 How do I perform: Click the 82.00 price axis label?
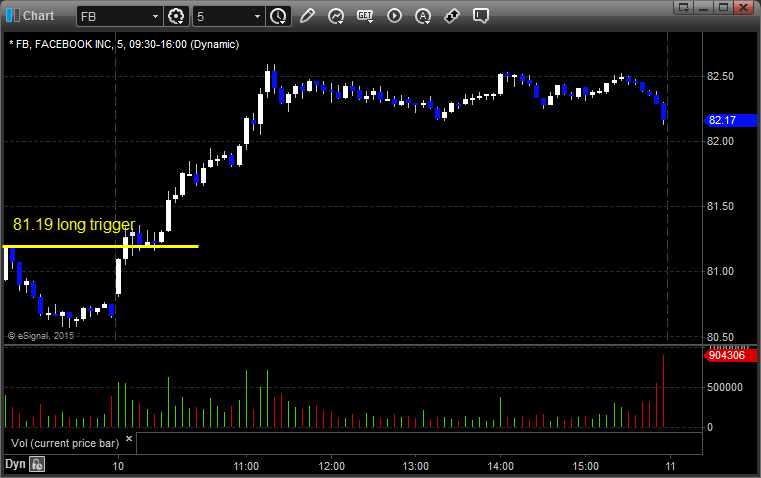click(x=720, y=141)
